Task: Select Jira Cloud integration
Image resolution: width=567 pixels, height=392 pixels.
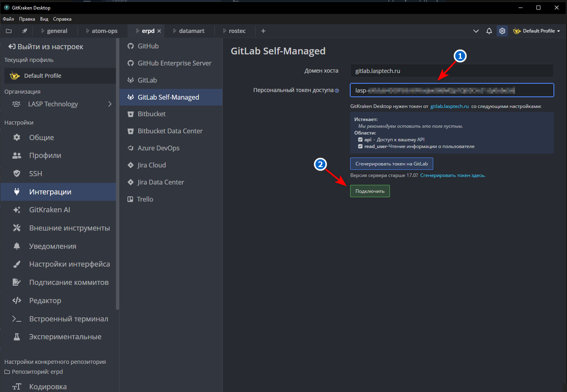Action: click(x=171, y=165)
